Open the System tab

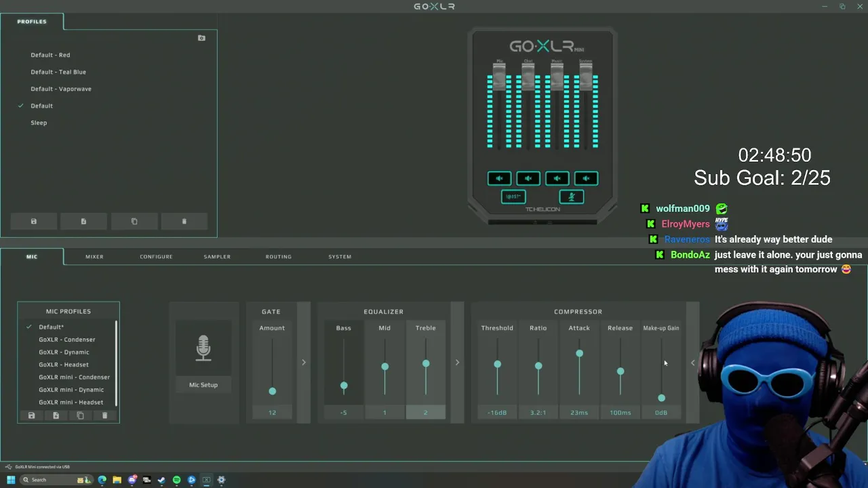coord(340,257)
